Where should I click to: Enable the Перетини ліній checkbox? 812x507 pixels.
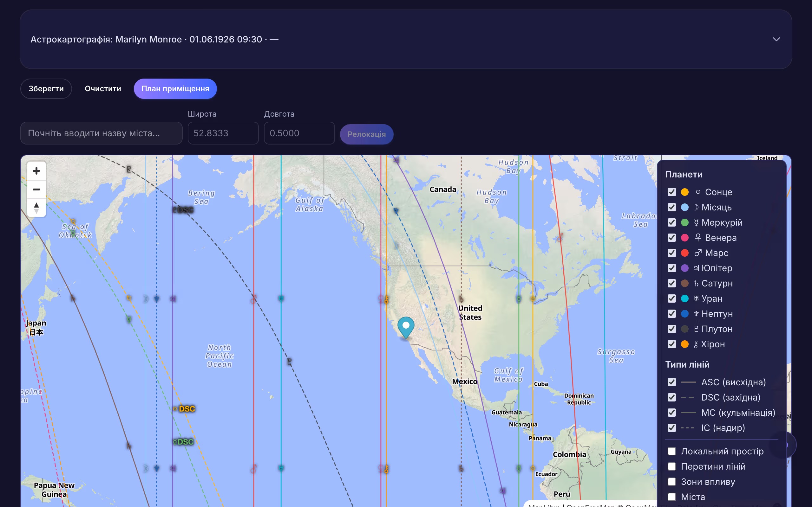pos(672,466)
